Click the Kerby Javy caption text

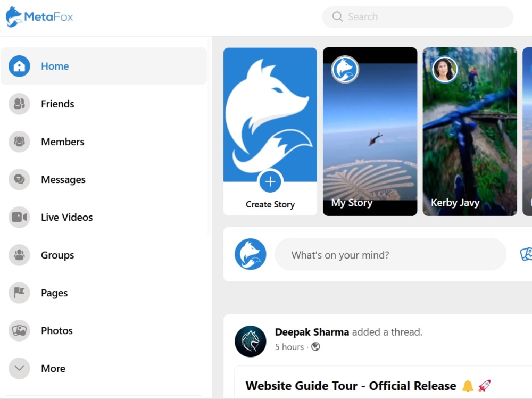(455, 203)
